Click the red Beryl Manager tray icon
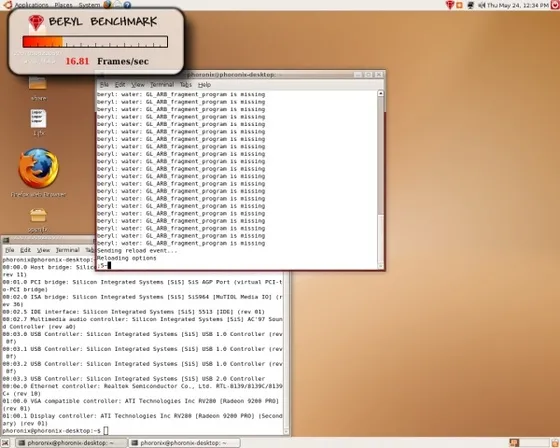The width and height of the screenshot is (560, 448). click(450, 5)
